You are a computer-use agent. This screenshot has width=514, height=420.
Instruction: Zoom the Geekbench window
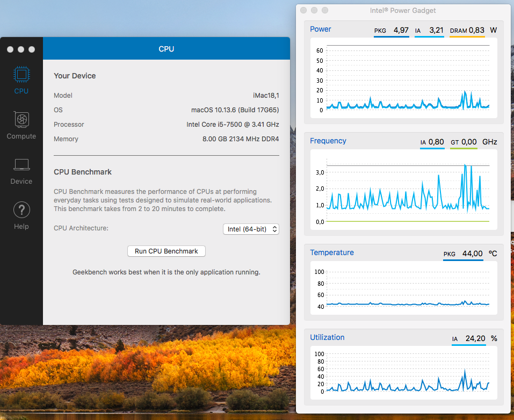pyautogui.click(x=32, y=49)
